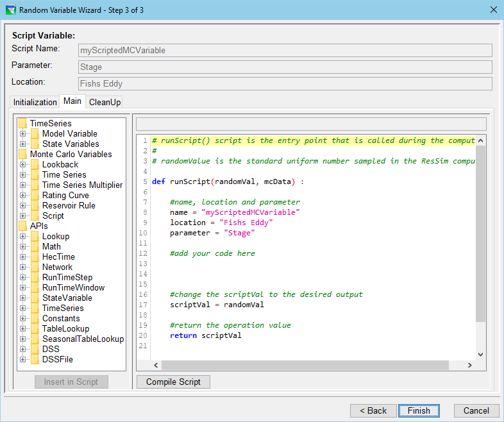
Task: Click the TimeSeries root folder icon
Action: (x=22, y=123)
